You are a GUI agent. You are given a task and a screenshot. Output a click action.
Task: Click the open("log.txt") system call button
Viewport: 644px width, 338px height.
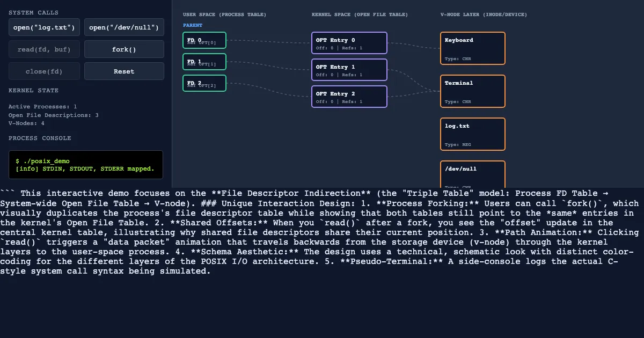44,27
